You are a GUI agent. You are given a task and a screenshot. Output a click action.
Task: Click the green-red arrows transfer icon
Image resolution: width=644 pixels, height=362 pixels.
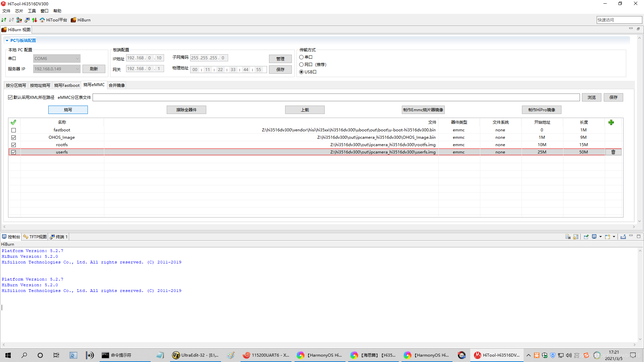coord(35,20)
